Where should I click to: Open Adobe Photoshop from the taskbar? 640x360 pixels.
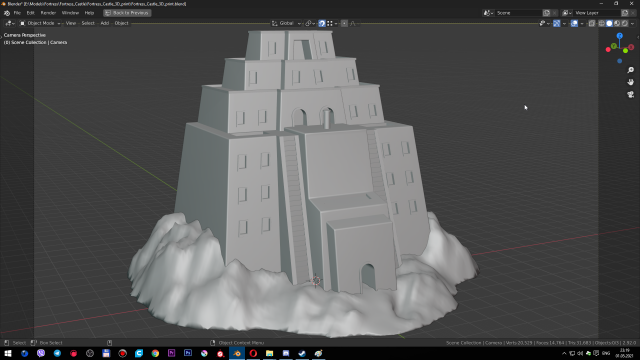pos(188,353)
